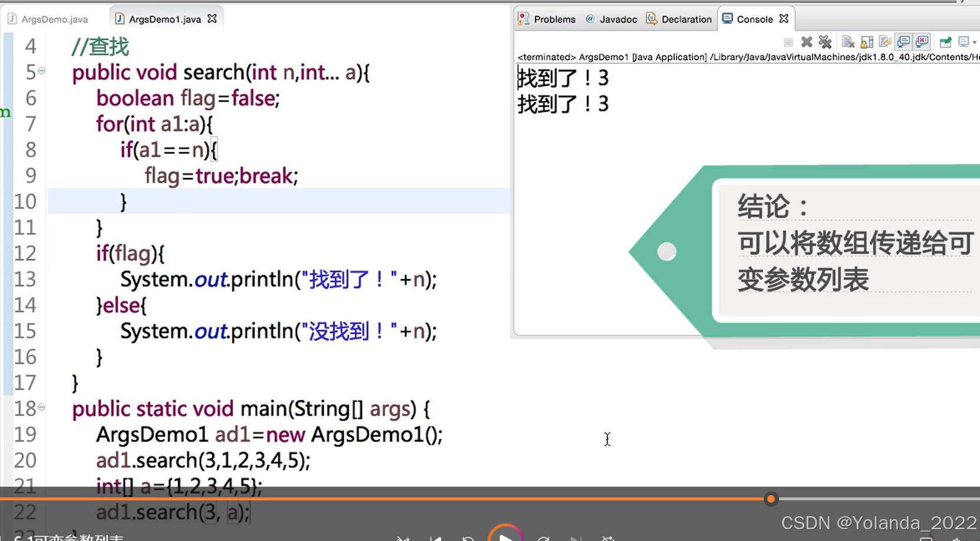Click 'flag=true;break;' on line 9

[222, 176]
